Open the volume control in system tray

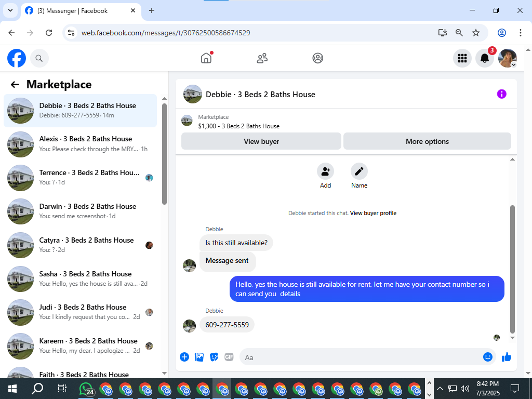coord(465,389)
